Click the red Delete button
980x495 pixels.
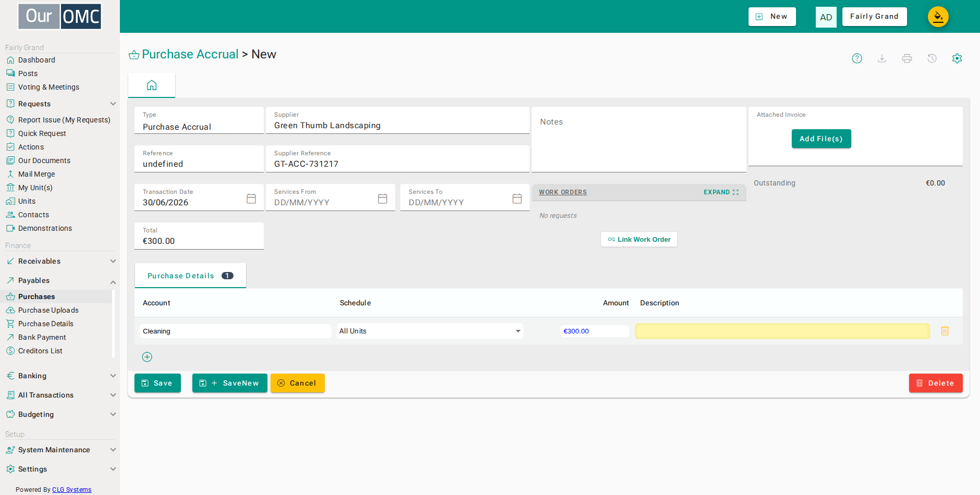(936, 383)
